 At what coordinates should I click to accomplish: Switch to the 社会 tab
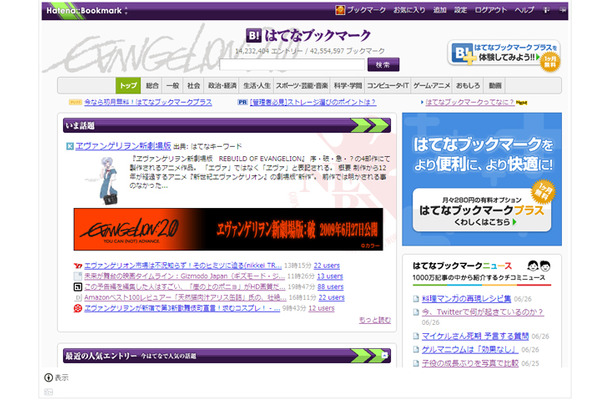(193, 86)
